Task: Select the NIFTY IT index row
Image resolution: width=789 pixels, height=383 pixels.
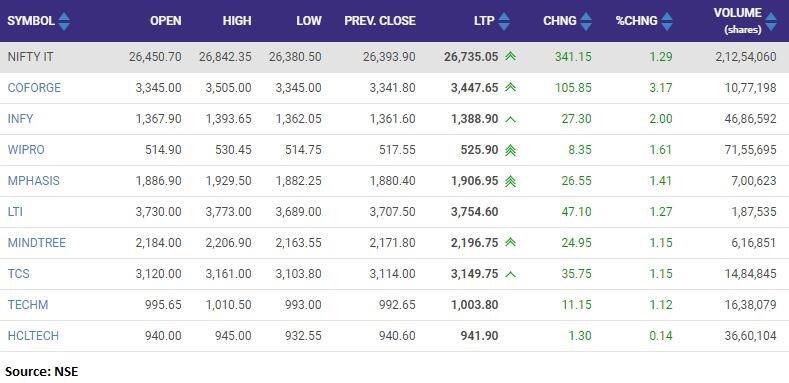Action: [394, 57]
